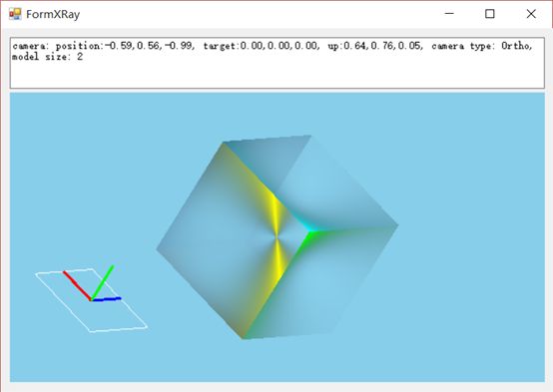Click the 'position:-0.59,0.56,-0.99' text

tap(124, 46)
